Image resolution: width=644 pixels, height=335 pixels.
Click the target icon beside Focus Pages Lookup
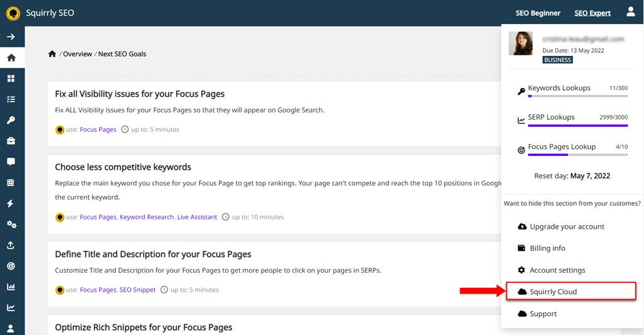pos(521,150)
